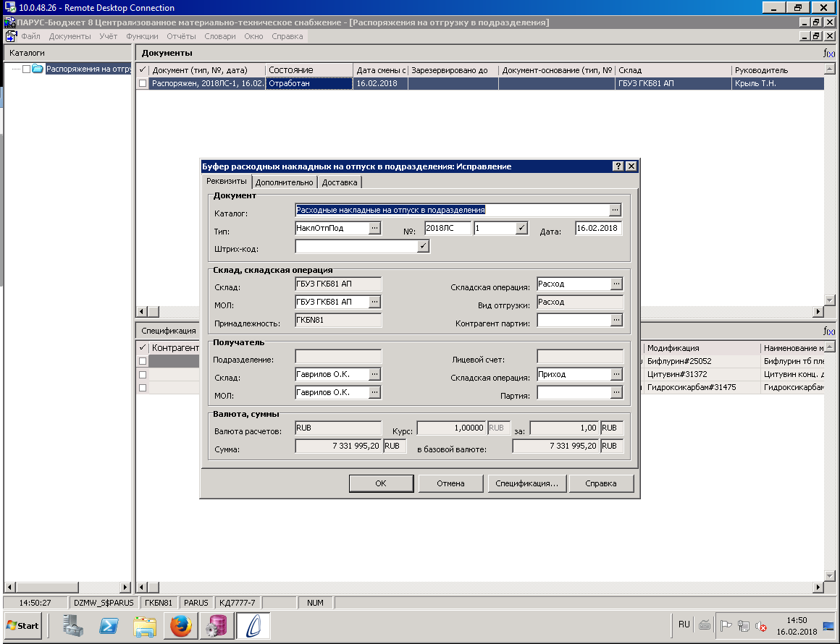The height and width of the screenshot is (644, 840).
Task: Open the Тип НаклОтпПод ellipsis picker
Action: click(374, 228)
